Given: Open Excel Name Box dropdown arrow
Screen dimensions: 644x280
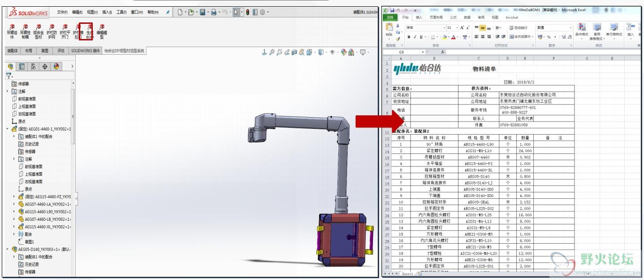Looking at the screenshot, I should 423,52.
